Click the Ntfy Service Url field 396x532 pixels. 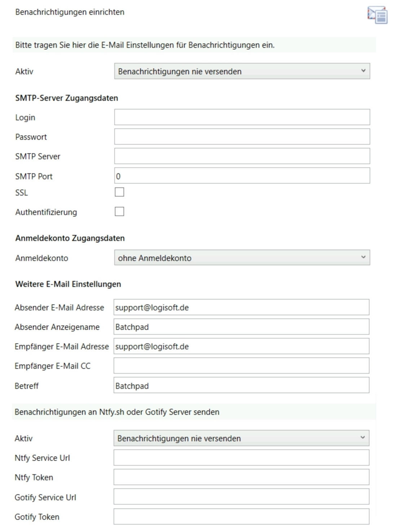tap(241, 458)
